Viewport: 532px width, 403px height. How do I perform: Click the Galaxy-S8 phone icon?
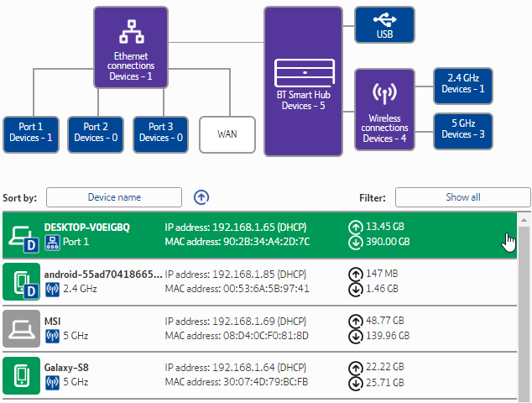coord(20,374)
